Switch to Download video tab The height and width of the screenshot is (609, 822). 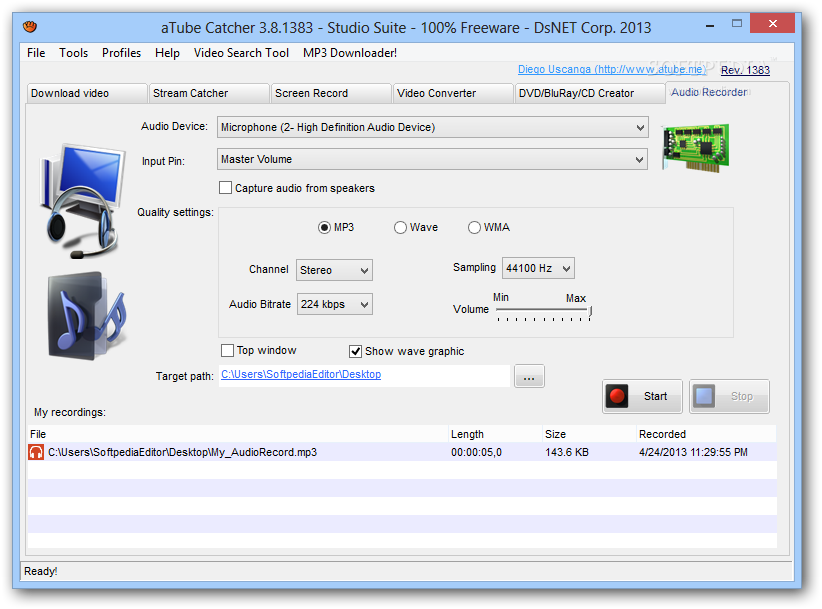[x=87, y=93]
